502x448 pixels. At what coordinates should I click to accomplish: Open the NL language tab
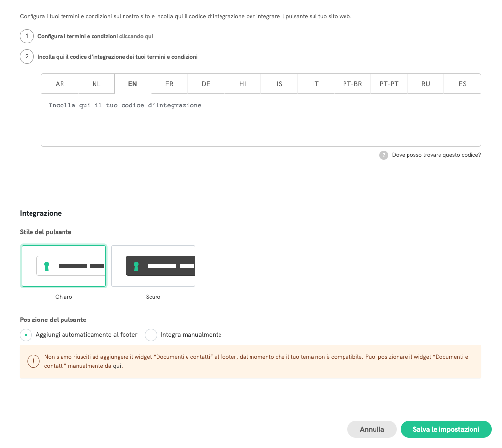click(96, 84)
